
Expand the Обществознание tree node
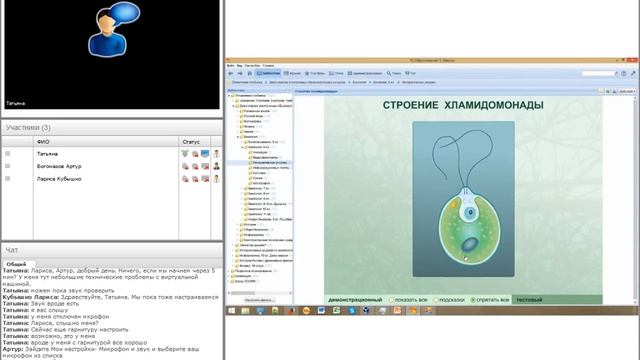click(238, 230)
